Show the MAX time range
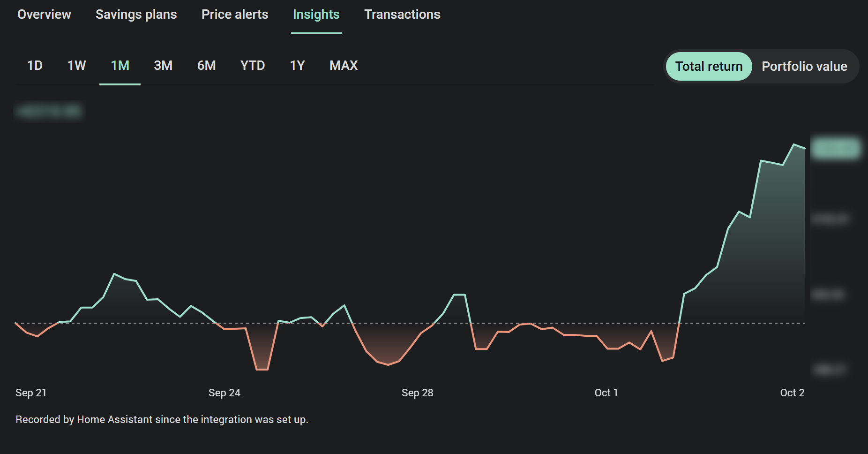The height and width of the screenshot is (454, 868). pyautogui.click(x=344, y=66)
